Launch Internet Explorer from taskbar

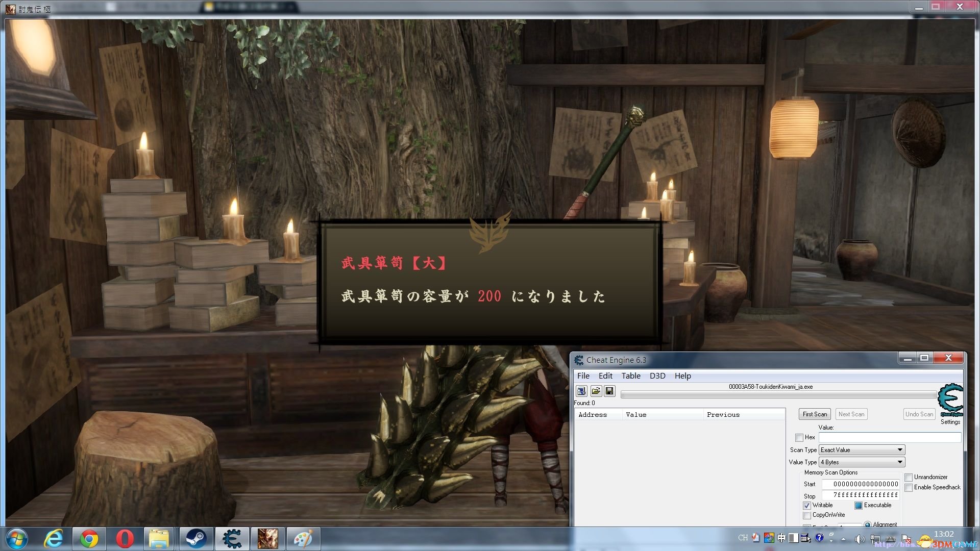[54, 539]
